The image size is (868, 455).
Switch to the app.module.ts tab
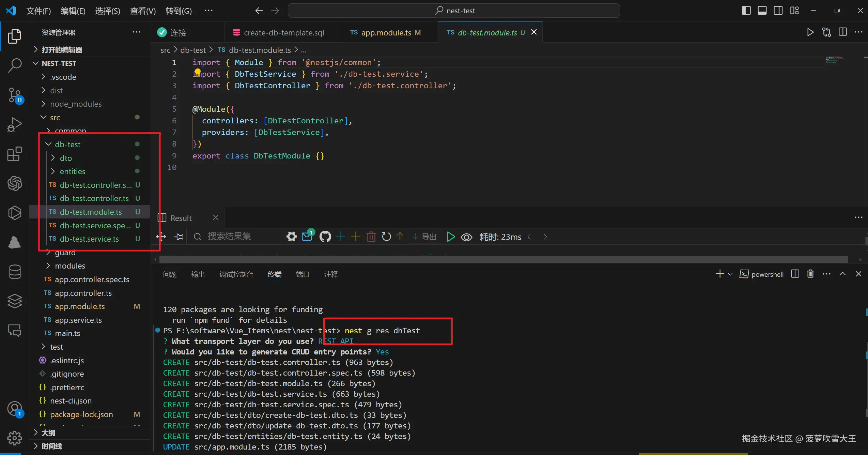(x=386, y=32)
